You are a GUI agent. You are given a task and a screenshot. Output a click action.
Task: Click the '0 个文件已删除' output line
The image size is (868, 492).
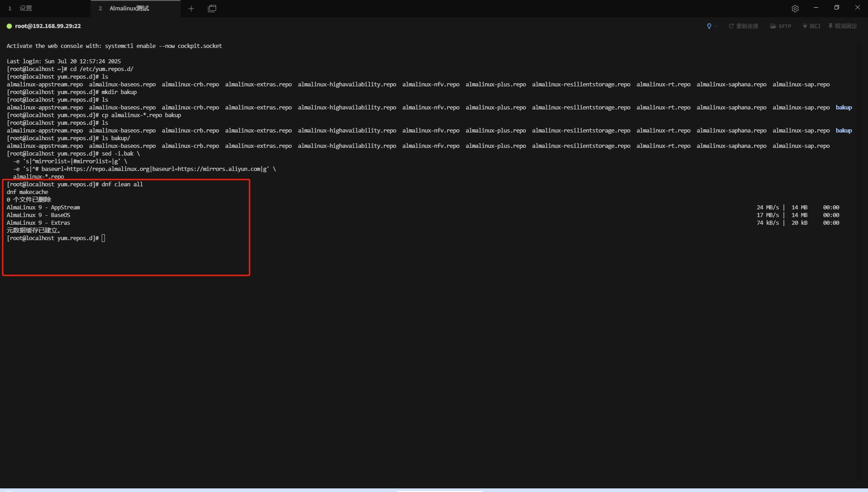click(29, 200)
